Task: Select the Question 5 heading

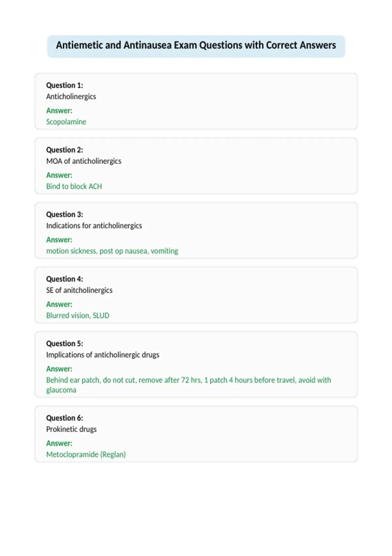Action: 65,343
